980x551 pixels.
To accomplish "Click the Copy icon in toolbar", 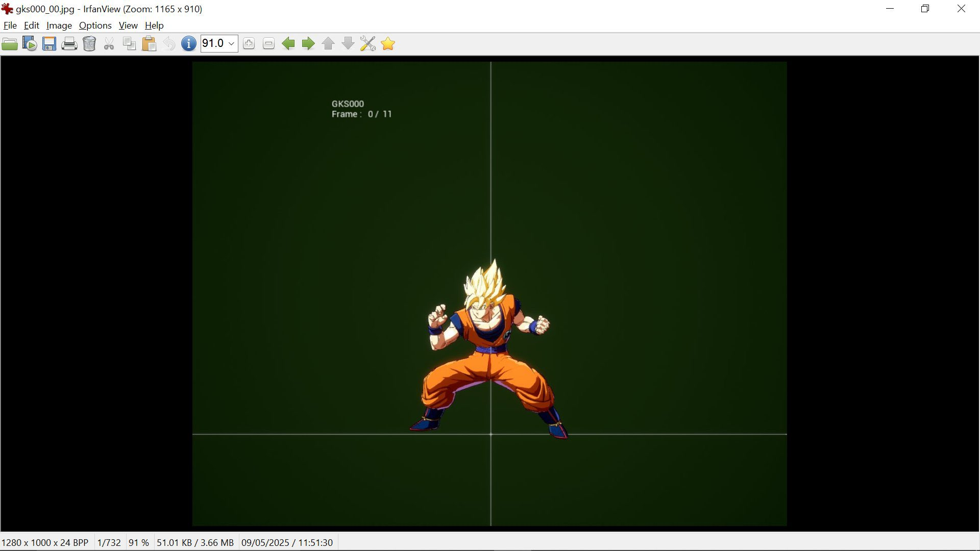I will 129,44.
